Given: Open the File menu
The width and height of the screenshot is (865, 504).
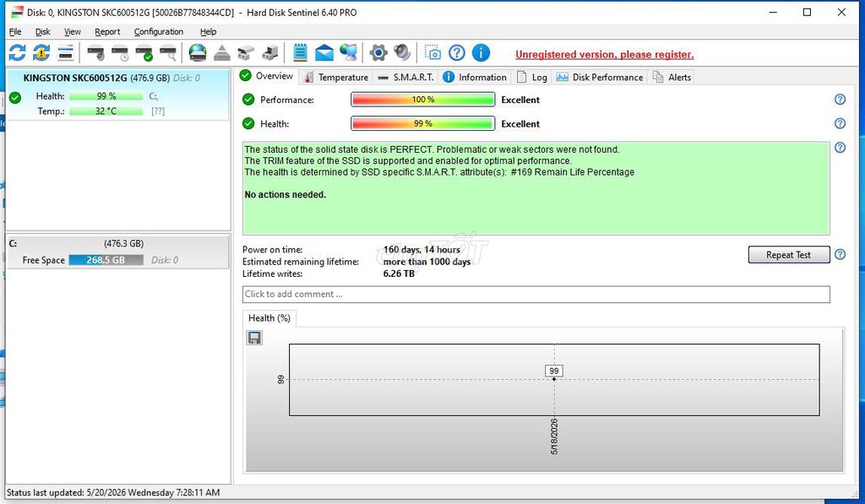Looking at the screenshot, I should coord(15,31).
